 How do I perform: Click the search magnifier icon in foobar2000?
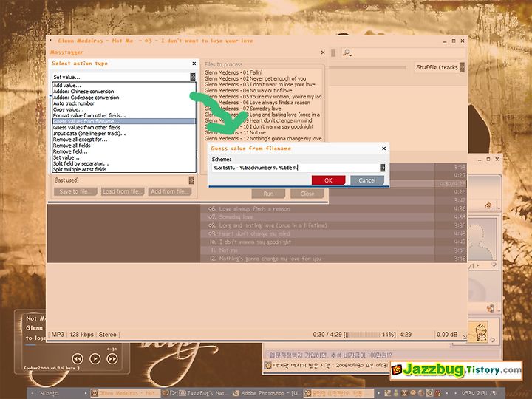[347, 52]
